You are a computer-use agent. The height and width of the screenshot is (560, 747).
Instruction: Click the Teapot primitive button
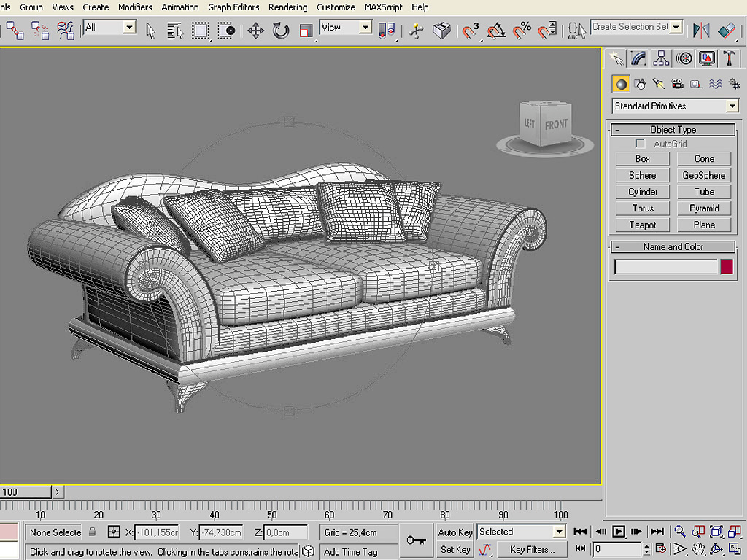point(642,225)
